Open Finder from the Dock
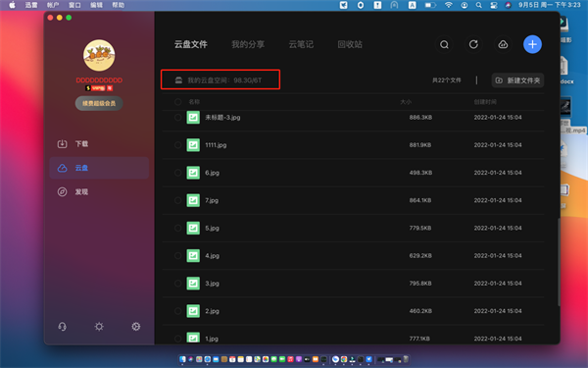This screenshot has width=588, height=368. 182,359
